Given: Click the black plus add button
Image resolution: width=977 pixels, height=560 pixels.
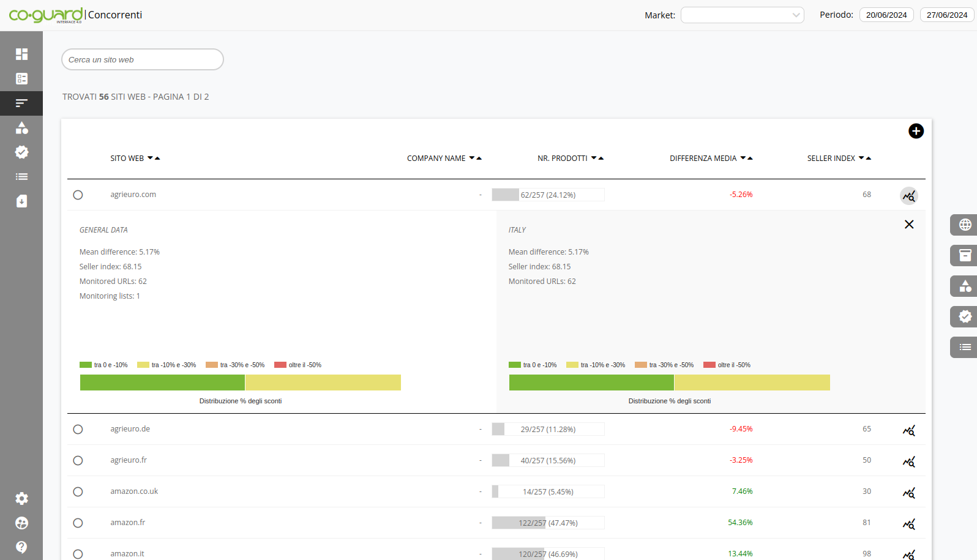Looking at the screenshot, I should [916, 131].
